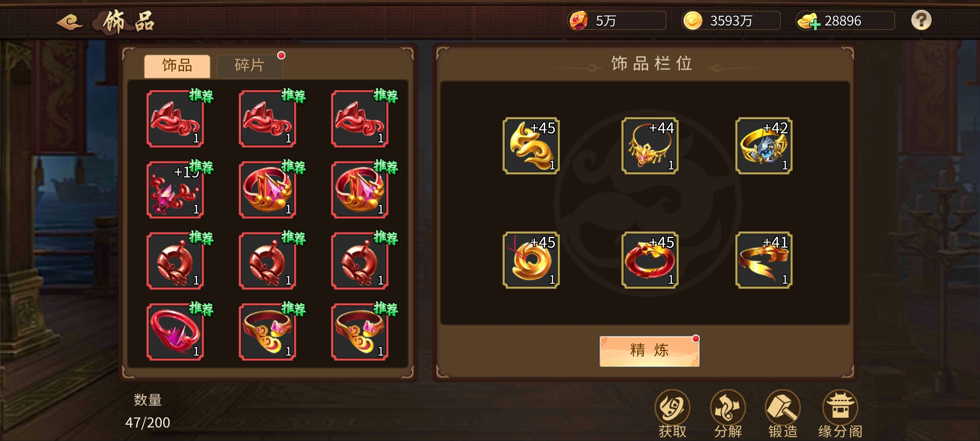Select the +41 golden bracer slot
The height and width of the screenshot is (441, 980).
click(x=764, y=260)
